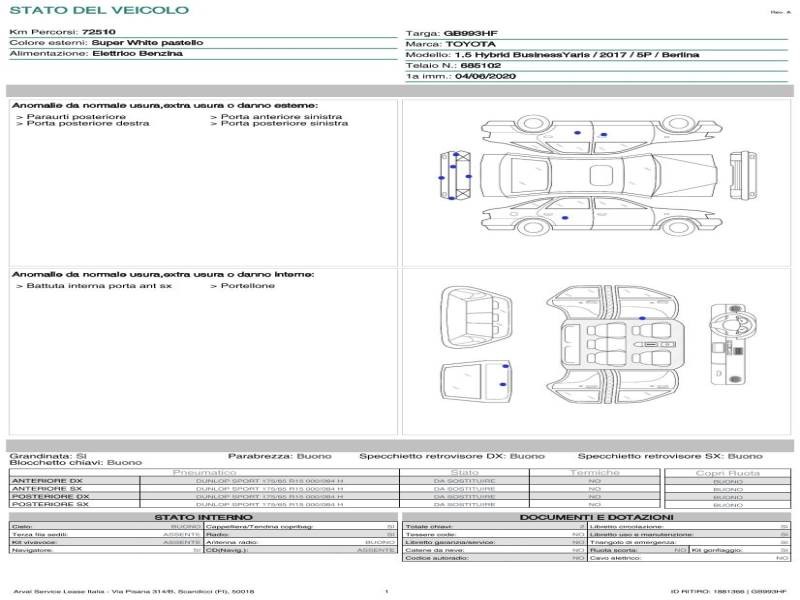Click "Blocchetto chiavi: Buono" text

coord(76,463)
